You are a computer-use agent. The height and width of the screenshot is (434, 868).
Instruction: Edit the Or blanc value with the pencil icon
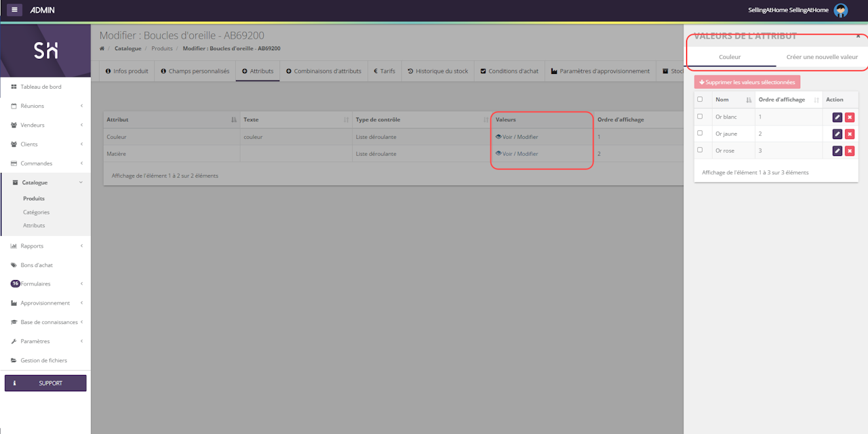pyautogui.click(x=837, y=117)
